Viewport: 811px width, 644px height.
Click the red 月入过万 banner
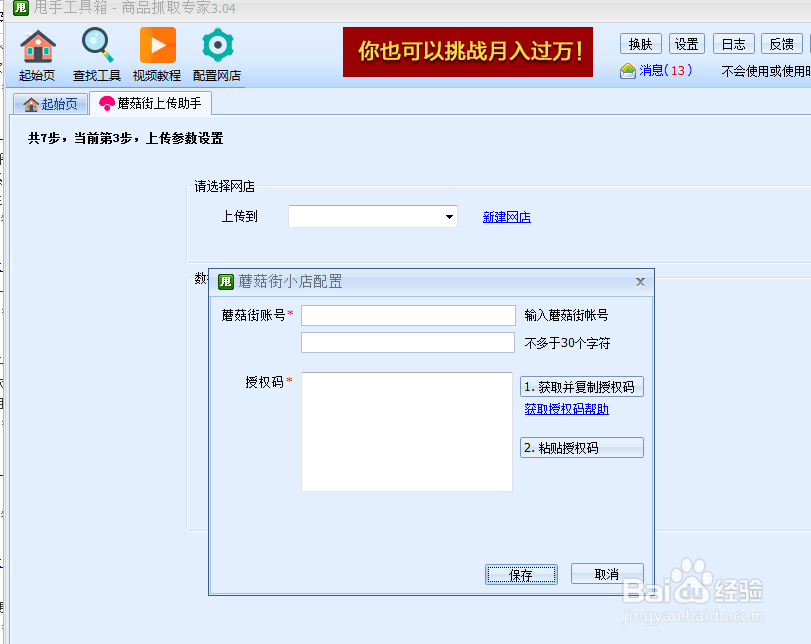click(x=468, y=52)
